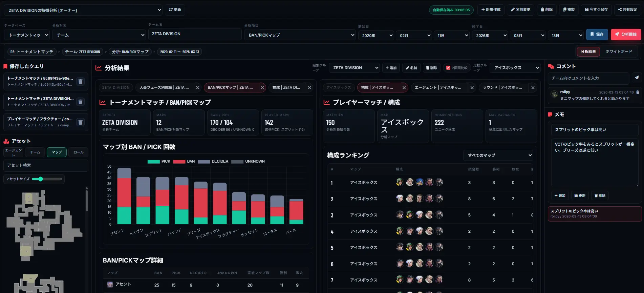This screenshot has width=644, height=293.
Task: Click the アセット検索 search field
Action: point(46,165)
